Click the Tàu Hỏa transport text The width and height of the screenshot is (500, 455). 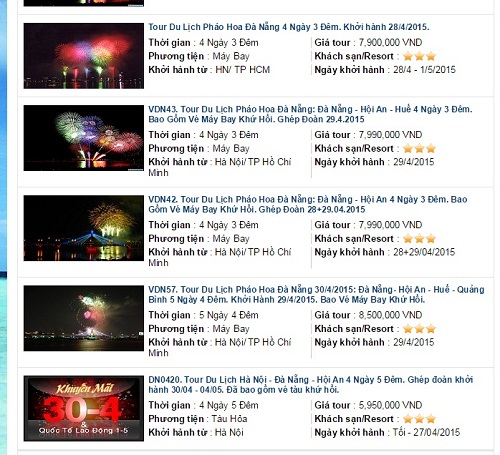click(229, 419)
